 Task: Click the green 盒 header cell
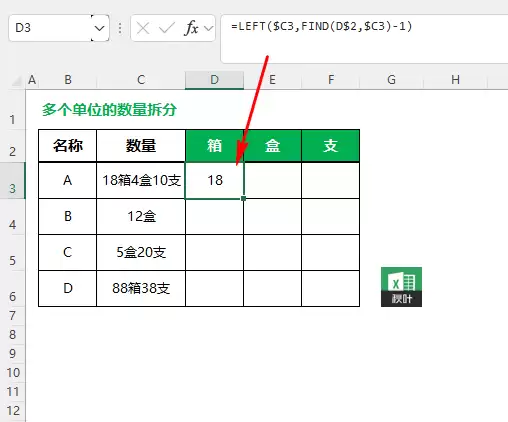pos(272,146)
